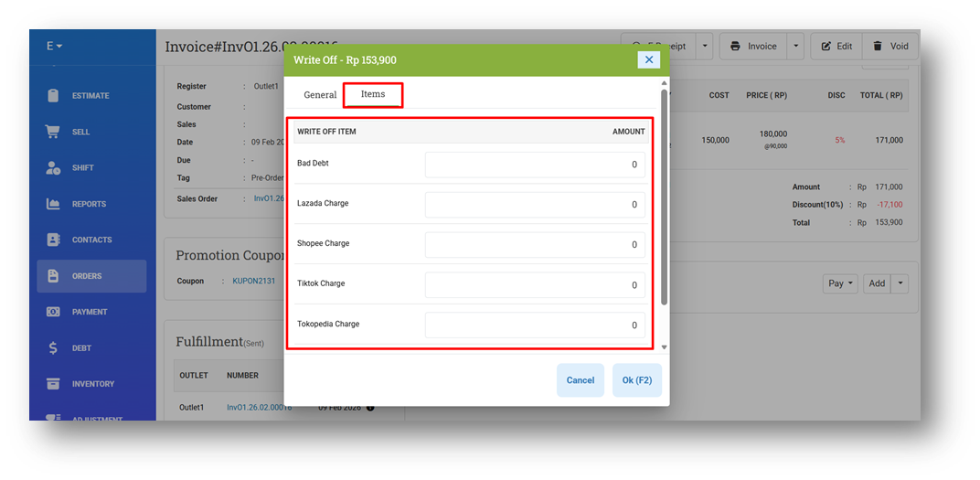The image size is (980, 480).
Task: Click the scrollbar up arrow in dialog
Action: point(665,83)
